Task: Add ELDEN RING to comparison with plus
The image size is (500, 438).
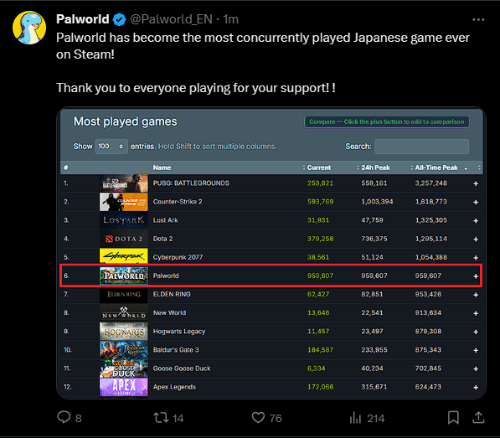Action: 476,295
